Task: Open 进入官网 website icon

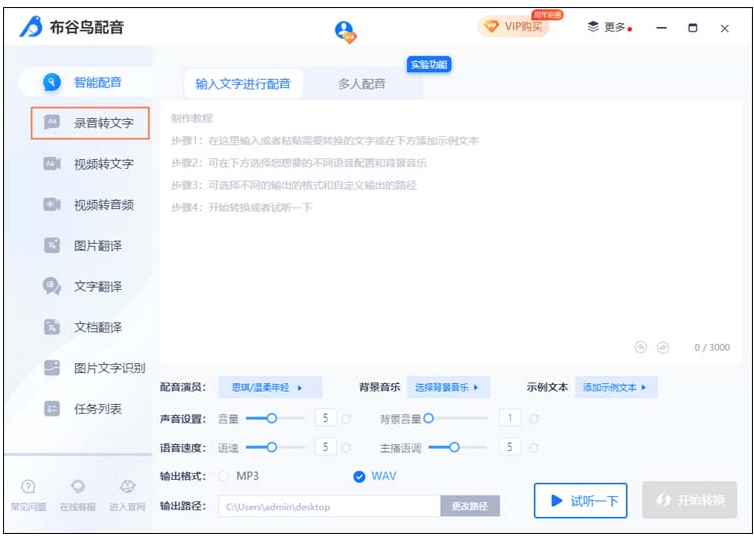Action: pyautogui.click(x=127, y=487)
